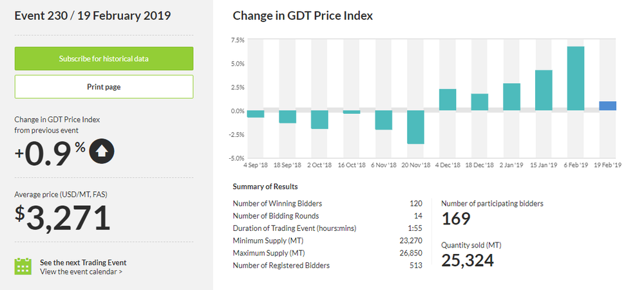Click the green calendar icon
Image resolution: width=644 pixels, height=290 pixels.
click(x=23, y=266)
